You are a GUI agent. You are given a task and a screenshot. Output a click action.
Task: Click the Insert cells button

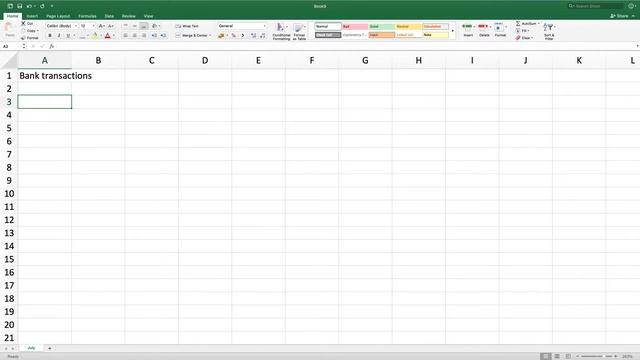[x=468, y=31]
